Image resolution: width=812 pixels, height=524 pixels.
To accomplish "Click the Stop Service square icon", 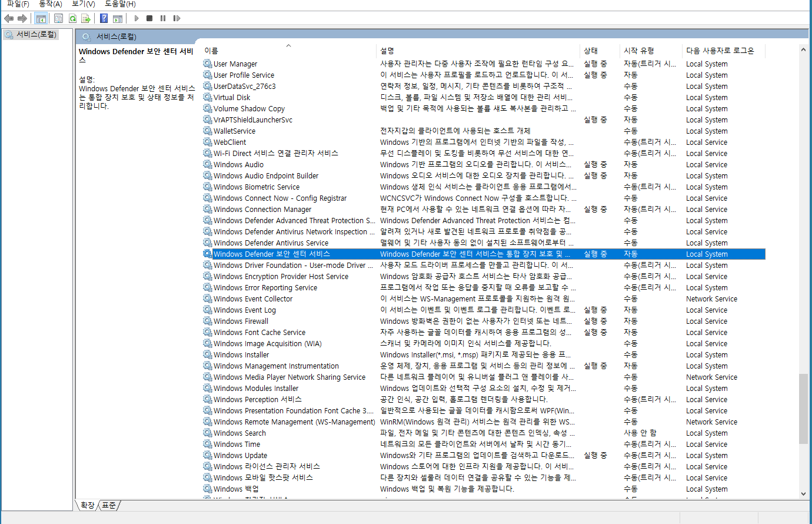I will [149, 18].
